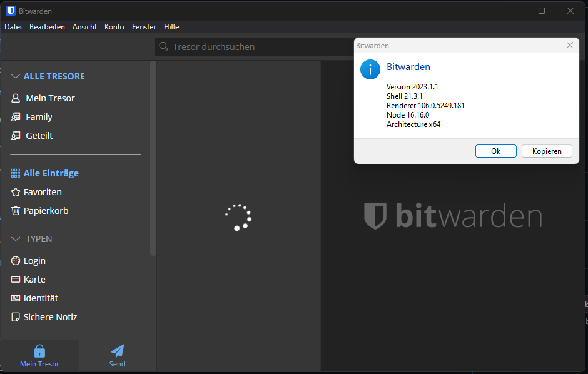Click the ID card icon beside Identität

click(x=16, y=298)
